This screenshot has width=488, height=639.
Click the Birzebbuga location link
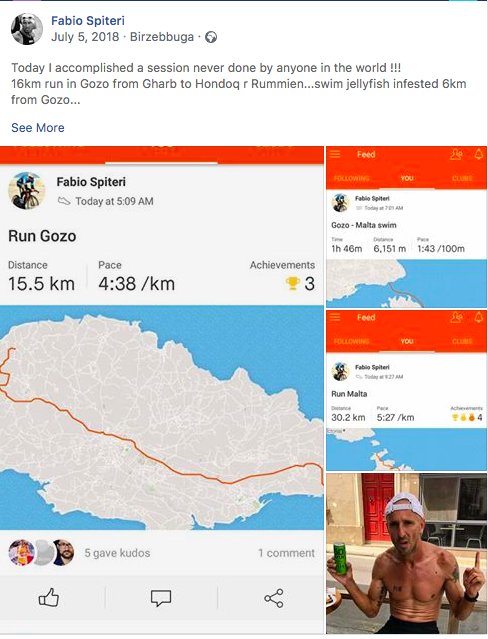coord(162,37)
